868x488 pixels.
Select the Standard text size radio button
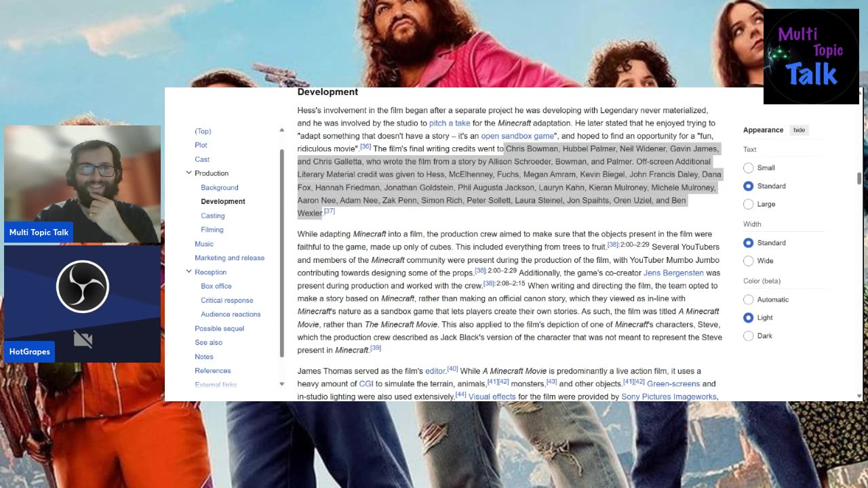(x=749, y=186)
